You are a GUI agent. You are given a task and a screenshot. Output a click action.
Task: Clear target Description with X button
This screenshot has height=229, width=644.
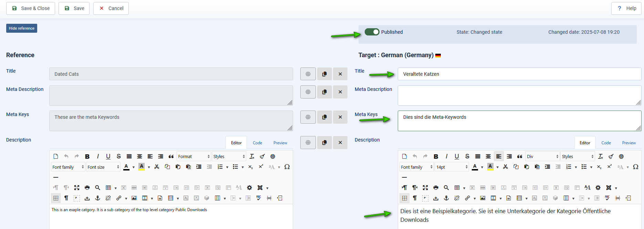340,143
